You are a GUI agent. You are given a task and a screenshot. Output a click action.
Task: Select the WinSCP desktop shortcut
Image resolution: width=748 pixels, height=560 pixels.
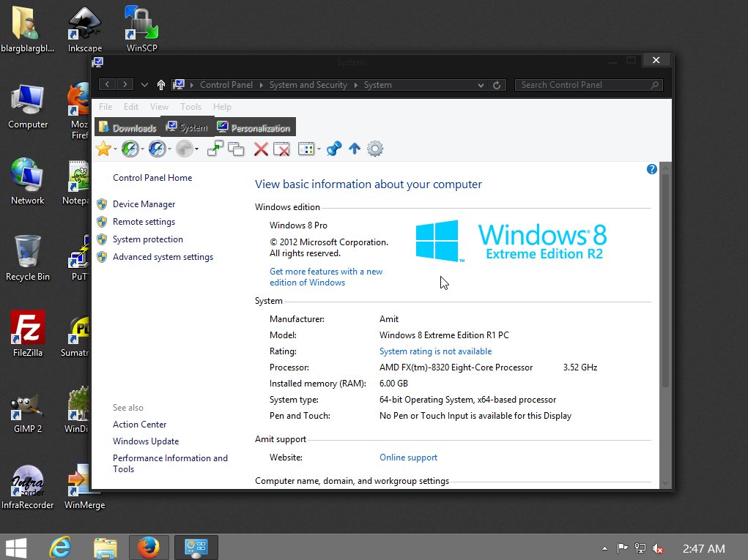[141, 28]
